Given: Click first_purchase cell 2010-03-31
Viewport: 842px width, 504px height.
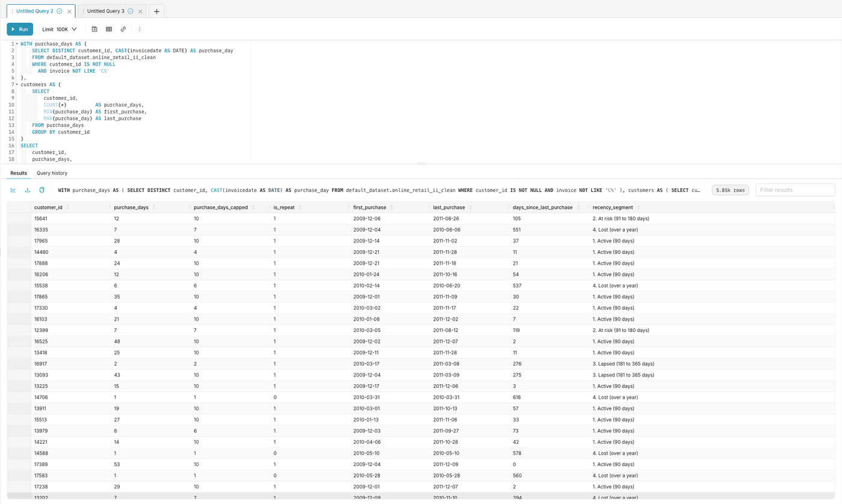Looking at the screenshot, I should point(390,398).
